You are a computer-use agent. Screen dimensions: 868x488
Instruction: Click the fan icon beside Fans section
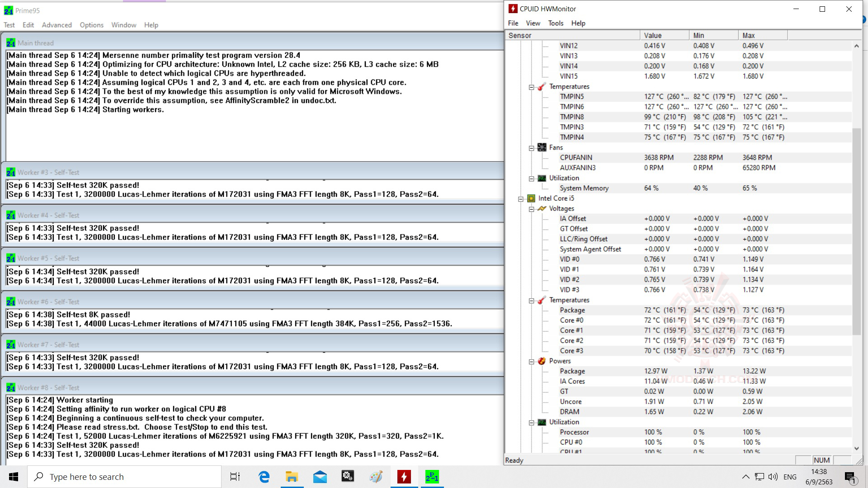pyautogui.click(x=542, y=147)
